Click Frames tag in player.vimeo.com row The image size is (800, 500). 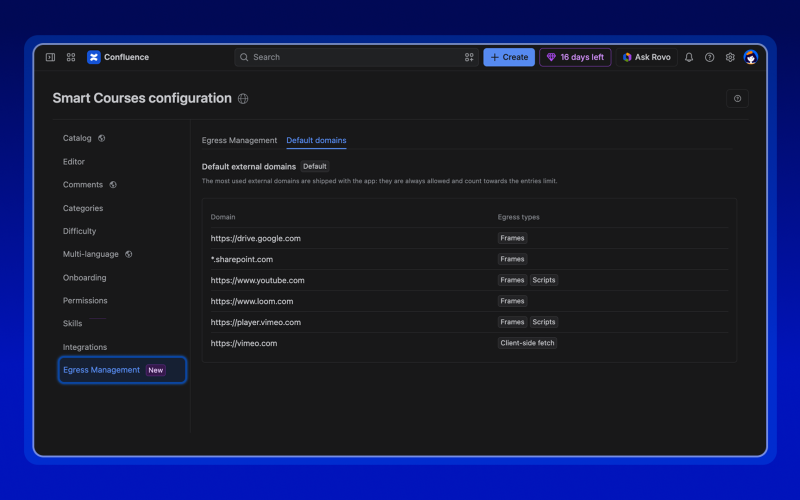[512, 322]
